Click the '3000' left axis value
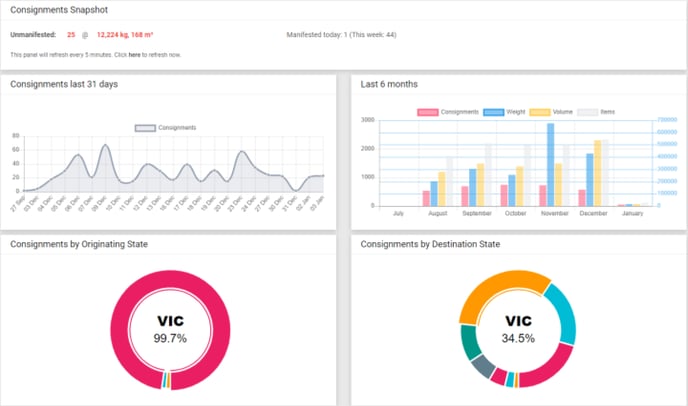 pyautogui.click(x=368, y=120)
